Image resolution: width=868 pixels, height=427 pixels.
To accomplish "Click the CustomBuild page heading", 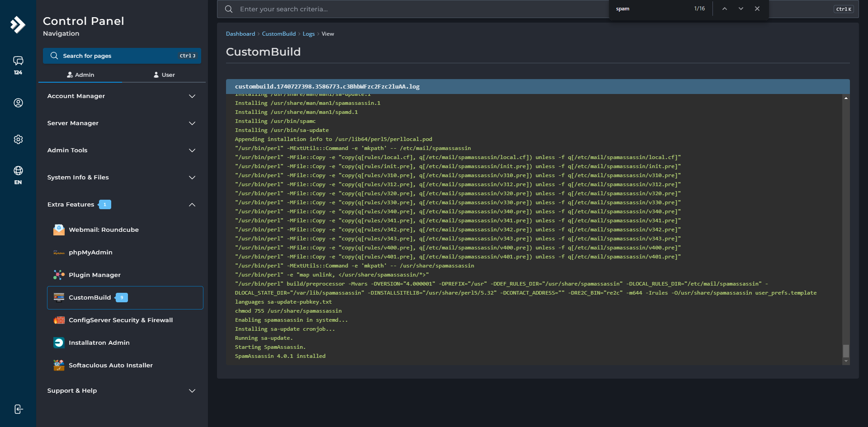I will (x=263, y=52).
